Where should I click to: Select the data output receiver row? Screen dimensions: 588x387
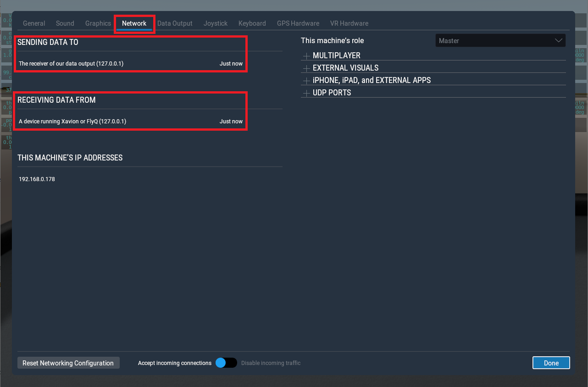tap(131, 64)
